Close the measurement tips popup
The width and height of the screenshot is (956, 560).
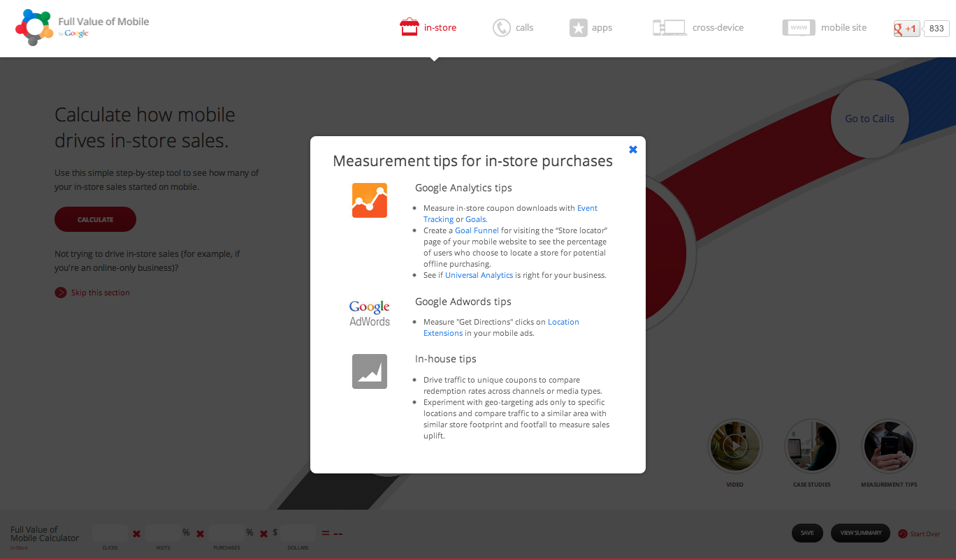click(632, 149)
